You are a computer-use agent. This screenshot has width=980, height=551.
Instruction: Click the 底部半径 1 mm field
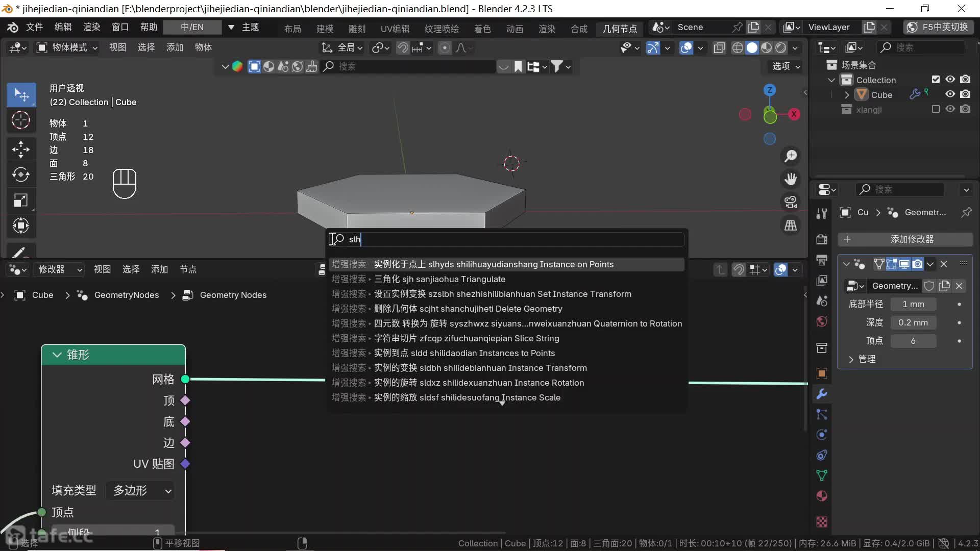pyautogui.click(x=913, y=304)
